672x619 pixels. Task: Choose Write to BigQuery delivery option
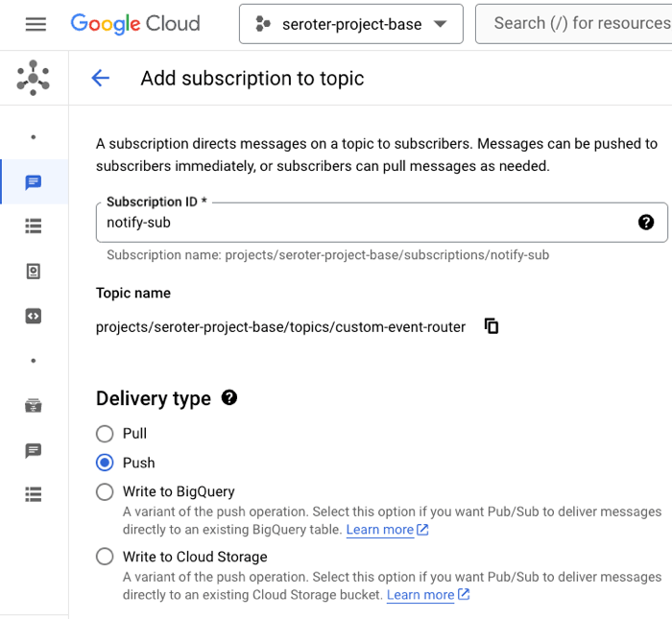105,491
